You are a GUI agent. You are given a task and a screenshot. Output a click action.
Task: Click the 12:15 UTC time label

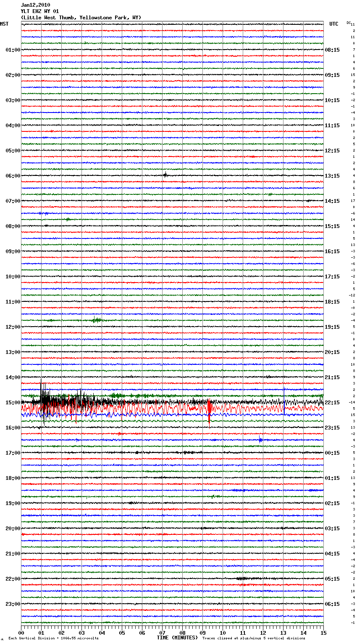(332, 151)
